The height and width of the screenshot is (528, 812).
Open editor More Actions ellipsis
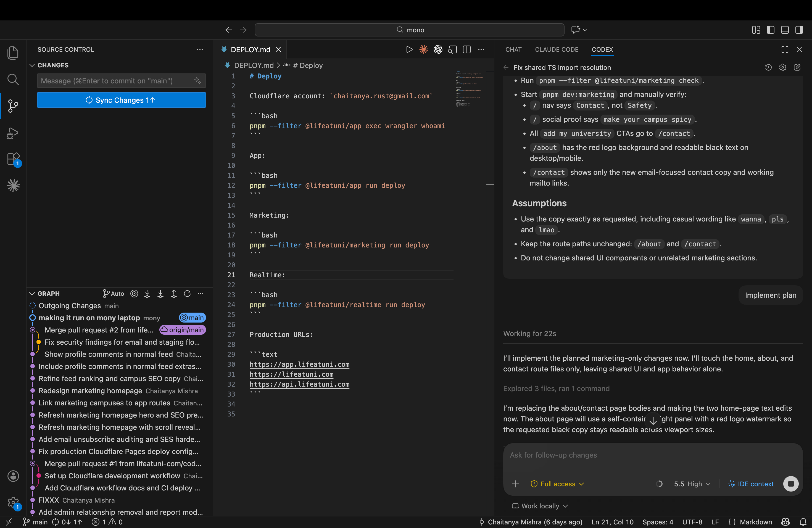[x=481, y=50]
